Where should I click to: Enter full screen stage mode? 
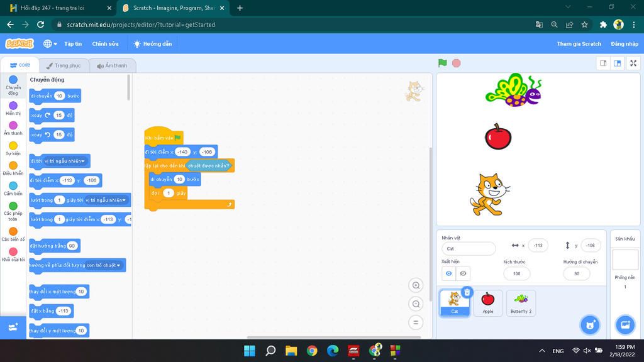pyautogui.click(x=633, y=63)
